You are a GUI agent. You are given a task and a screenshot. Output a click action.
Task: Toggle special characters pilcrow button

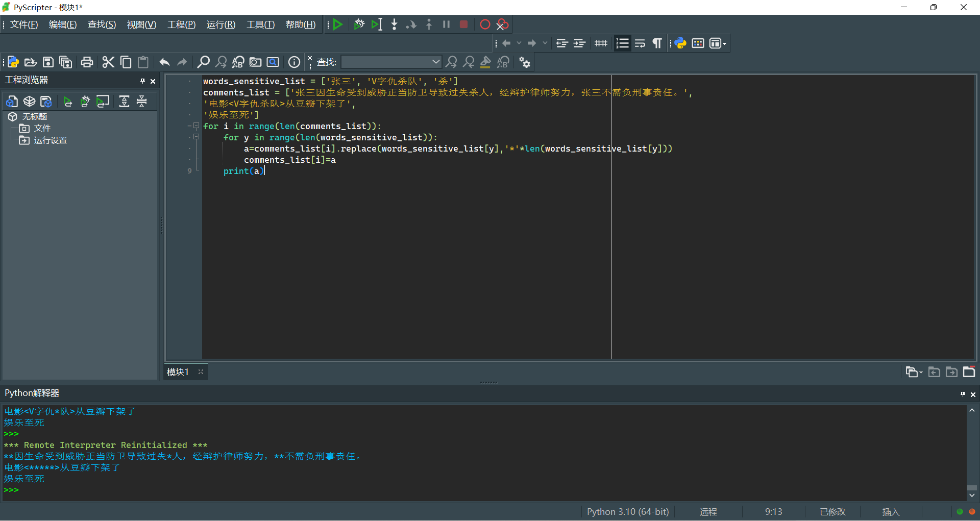coord(657,43)
